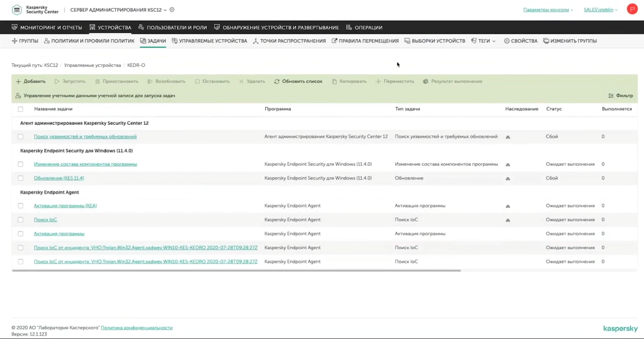Click the horizontal scrollbar under the table

pos(236,270)
